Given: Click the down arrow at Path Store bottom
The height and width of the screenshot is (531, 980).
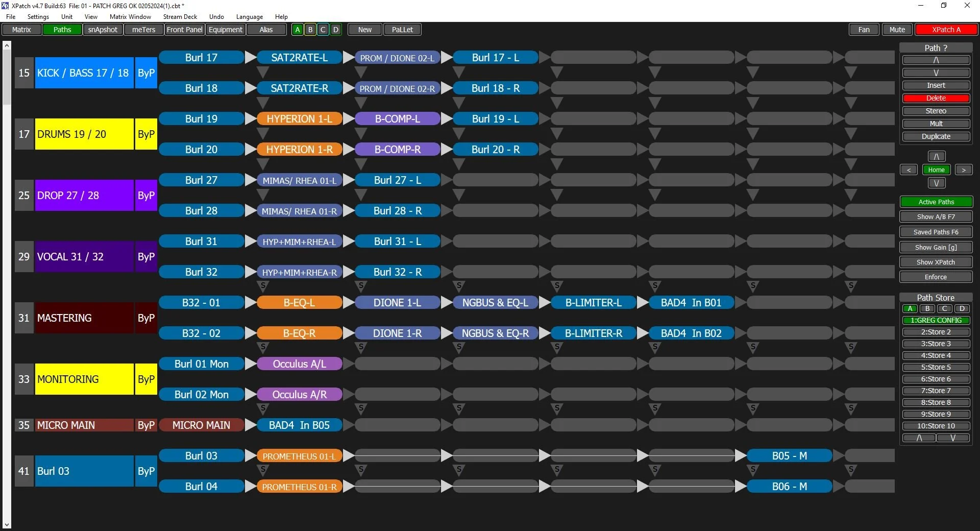Looking at the screenshot, I should coord(952,438).
